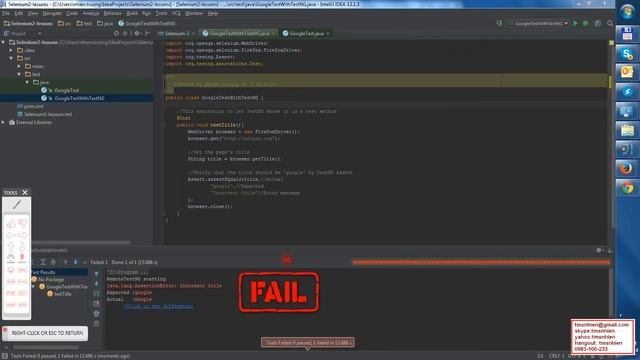Open the Tools menu
This screenshot has width=640, height=360.
tap(161, 13)
